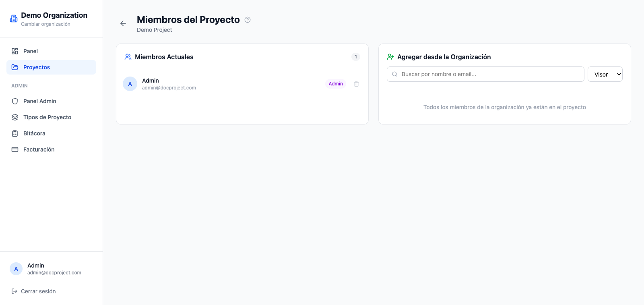The image size is (644, 305).
Task: Click the Facturación credit card icon
Action: (15, 149)
